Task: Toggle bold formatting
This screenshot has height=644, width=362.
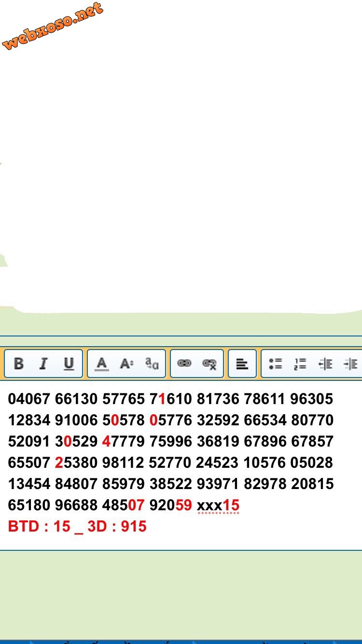Action: coord(19,364)
